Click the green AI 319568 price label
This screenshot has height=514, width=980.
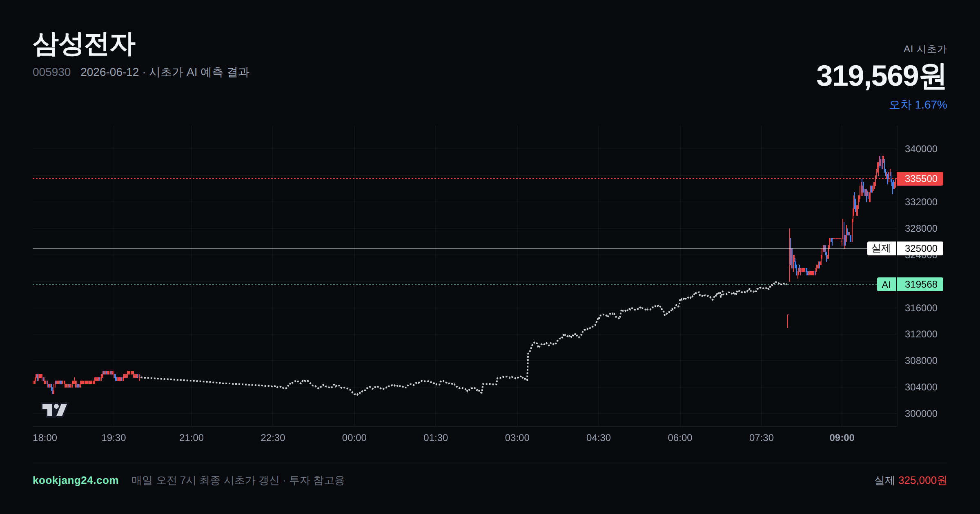point(910,284)
